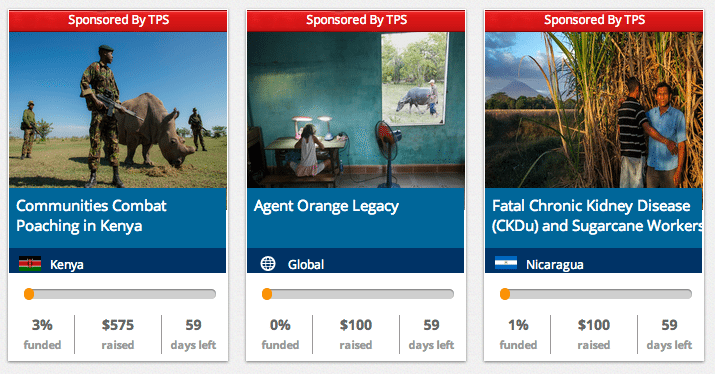This screenshot has height=374, width=715.
Task: Click Agent Orange funding progress bar
Action: click(358, 294)
